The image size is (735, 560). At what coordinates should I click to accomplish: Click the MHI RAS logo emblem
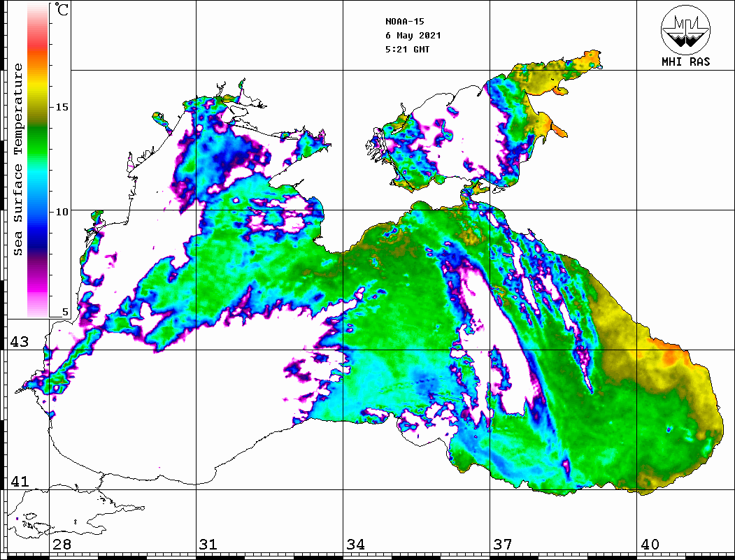685,29
